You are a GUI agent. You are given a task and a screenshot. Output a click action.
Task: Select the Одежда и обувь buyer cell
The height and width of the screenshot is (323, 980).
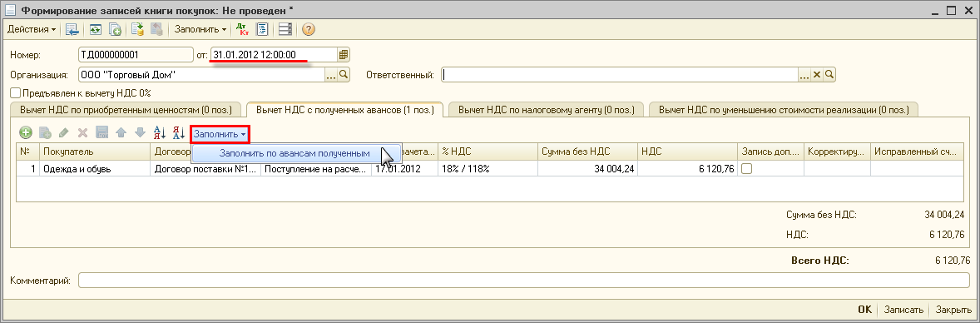click(x=94, y=168)
